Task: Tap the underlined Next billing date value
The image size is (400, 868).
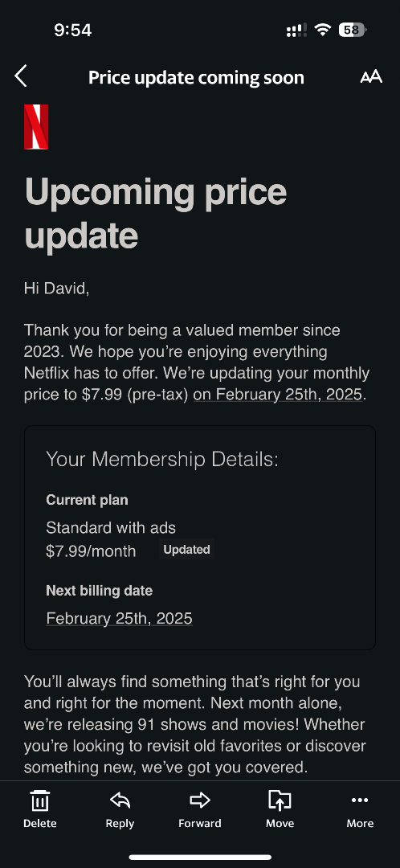Action: pyautogui.click(x=119, y=618)
